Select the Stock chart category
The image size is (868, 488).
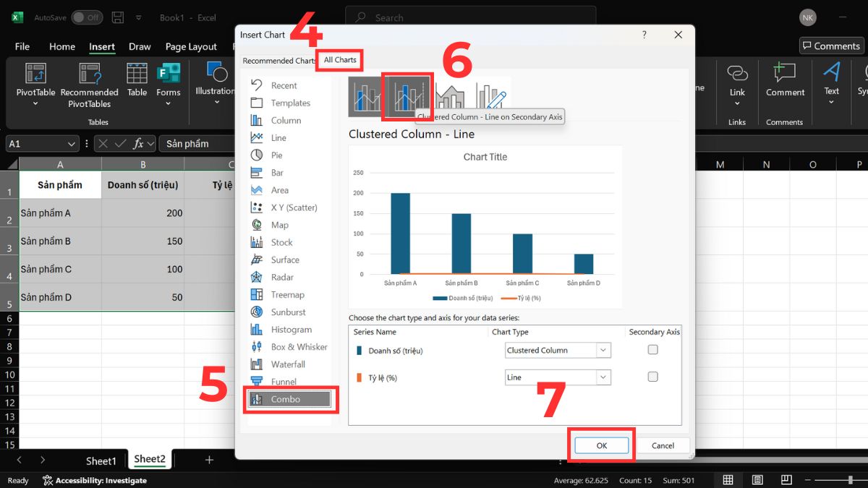(281, 242)
